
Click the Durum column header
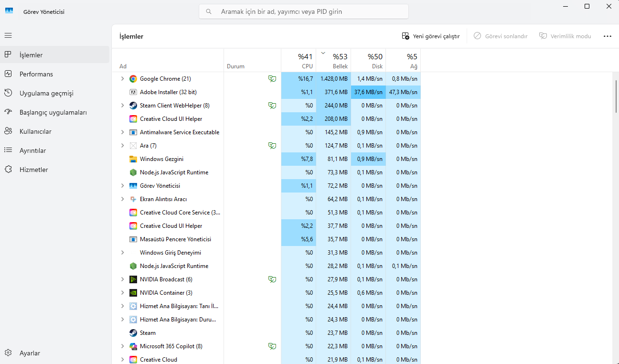coord(253,61)
